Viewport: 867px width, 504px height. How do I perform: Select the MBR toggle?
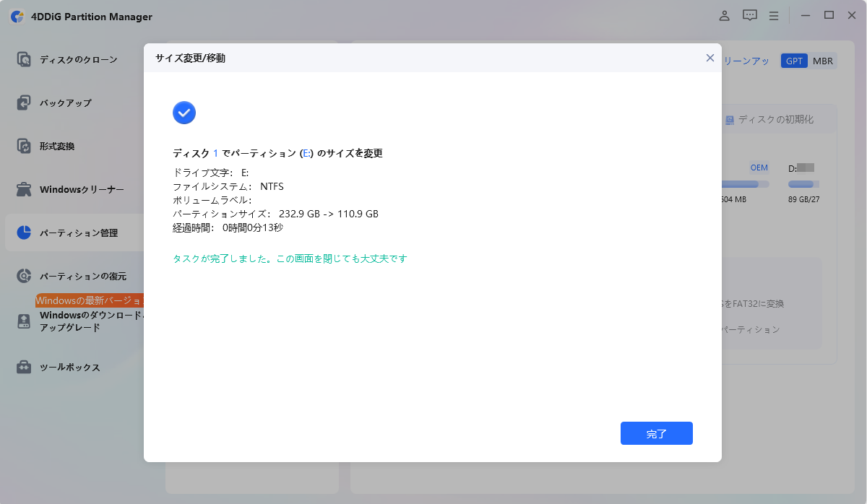point(822,61)
